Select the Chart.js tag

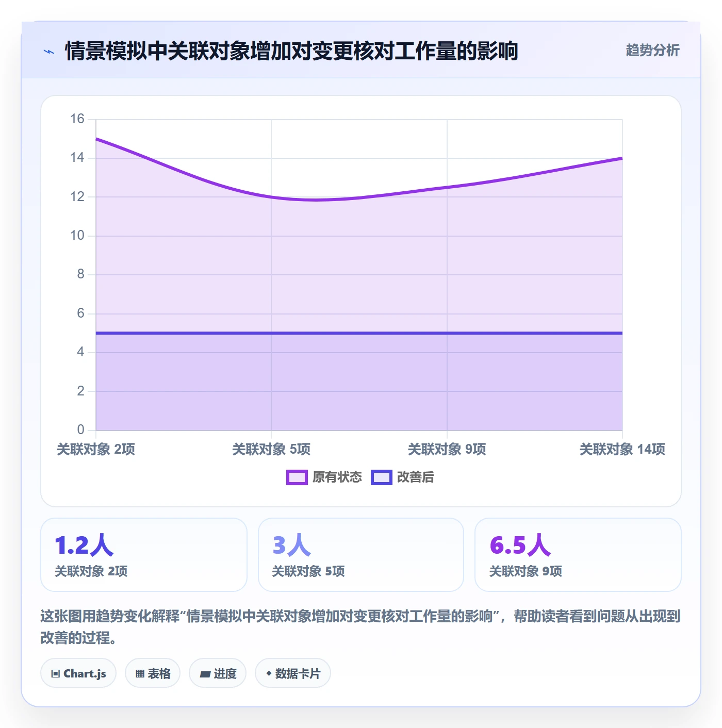pos(78,673)
